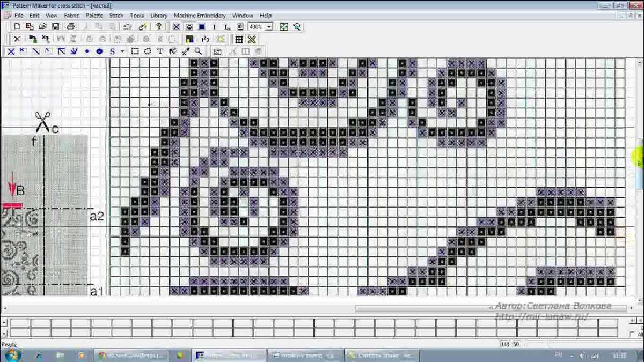Click the palette scroll down arrow

pyautogui.click(x=5, y=333)
